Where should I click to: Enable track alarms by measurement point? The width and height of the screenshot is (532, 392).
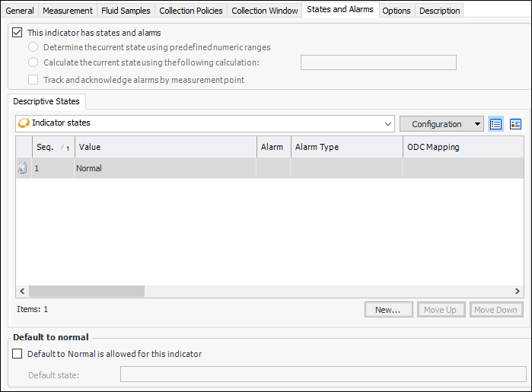tap(33, 80)
